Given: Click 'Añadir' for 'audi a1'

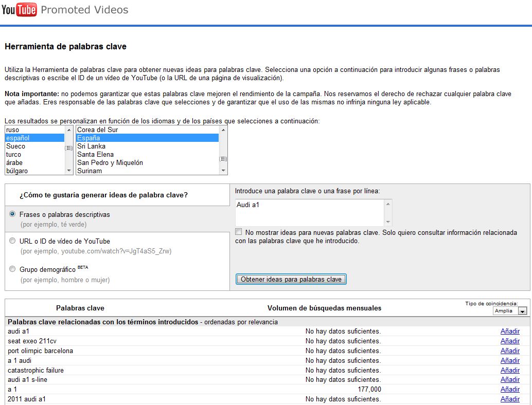Looking at the screenshot, I should pyautogui.click(x=510, y=331).
